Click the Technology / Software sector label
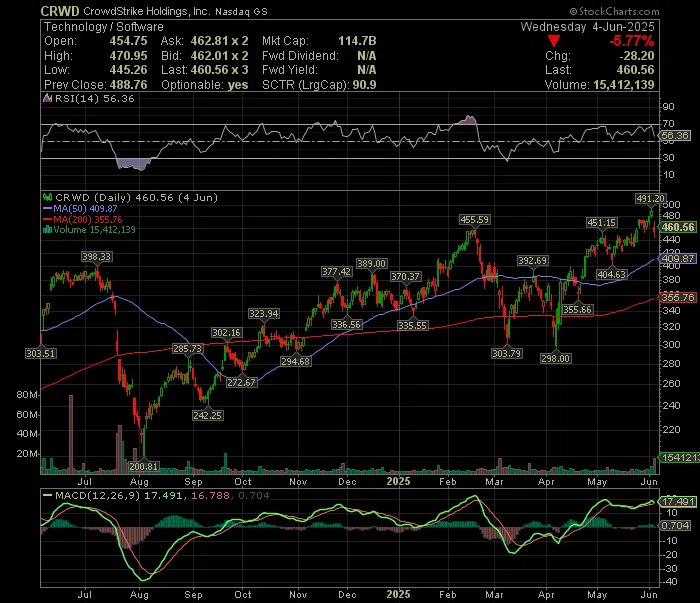This screenshot has width=700, height=603. click(x=104, y=27)
